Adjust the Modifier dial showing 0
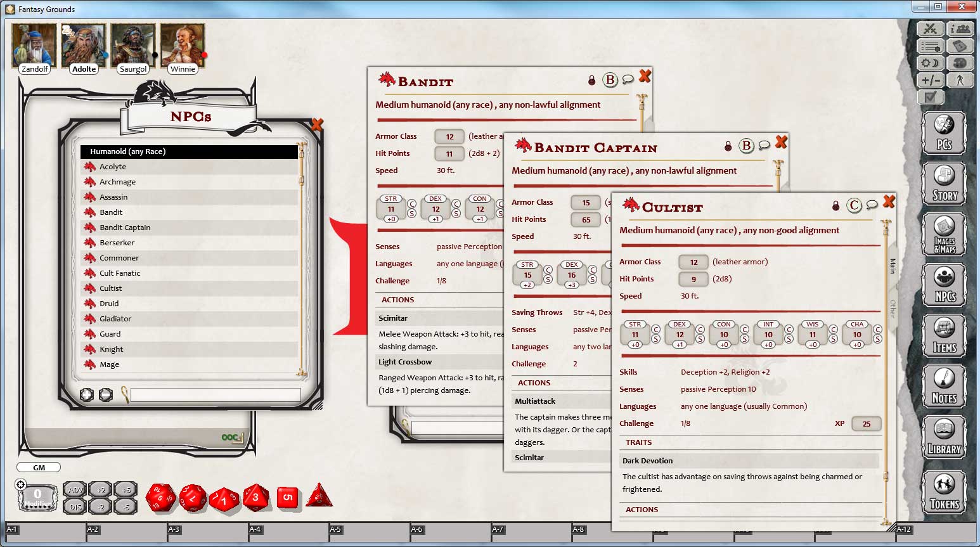This screenshot has width=980, height=547. tap(37, 494)
